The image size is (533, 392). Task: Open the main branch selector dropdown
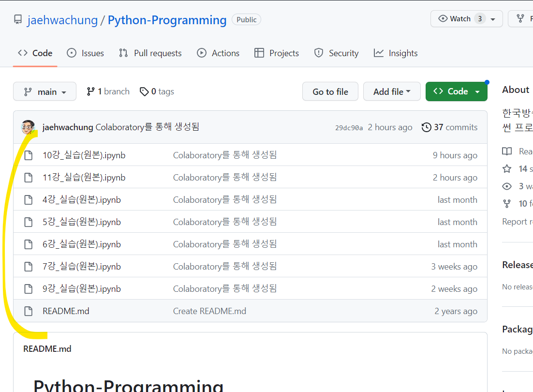44,91
